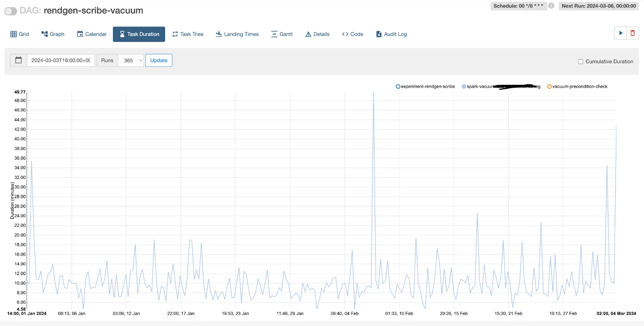
Task: Toggle experiment-rendgen-scribe legend series
Action: pos(425,86)
